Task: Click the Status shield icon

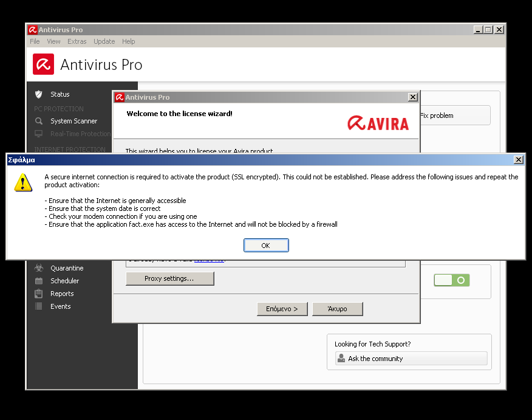Action: point(39,94)
